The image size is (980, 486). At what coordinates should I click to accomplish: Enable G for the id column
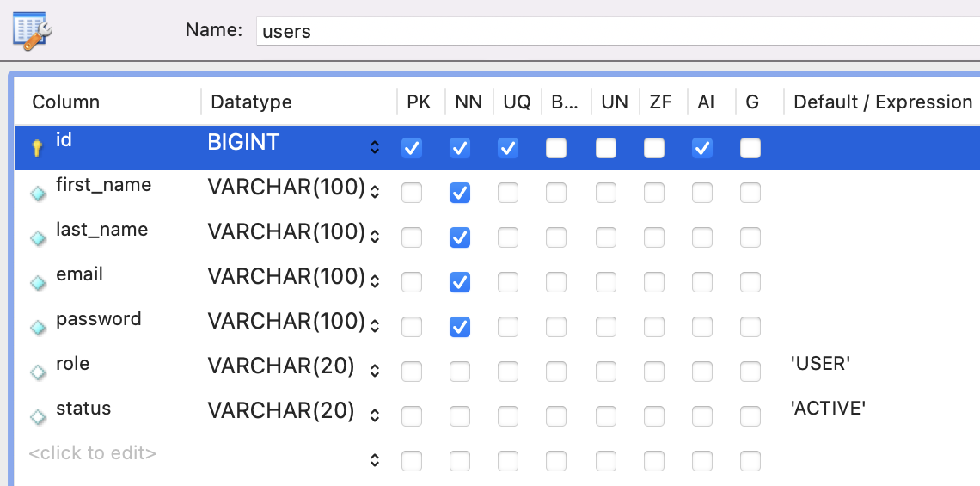click(x=750, y=148)
